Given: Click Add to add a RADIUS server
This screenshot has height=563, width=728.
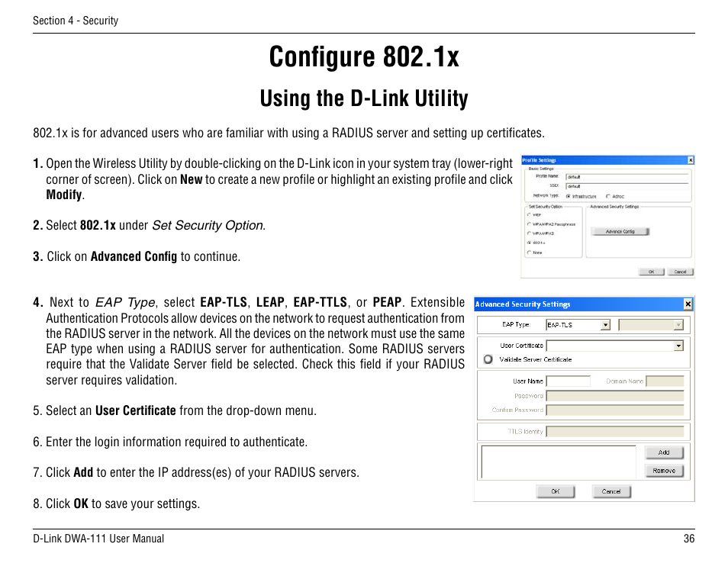Looking at the screenshot, I should [x=664, y=452].
